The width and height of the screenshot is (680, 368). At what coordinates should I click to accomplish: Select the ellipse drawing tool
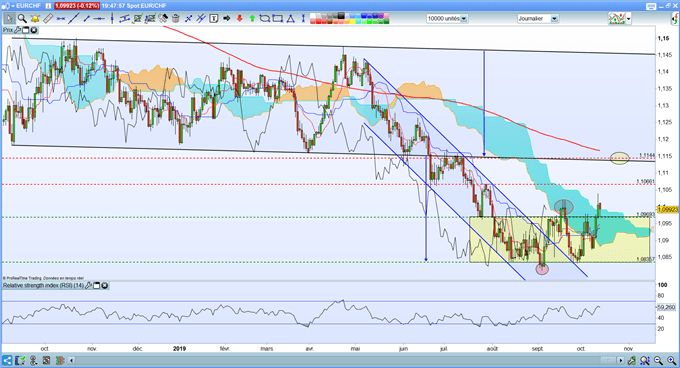point(265,18)
